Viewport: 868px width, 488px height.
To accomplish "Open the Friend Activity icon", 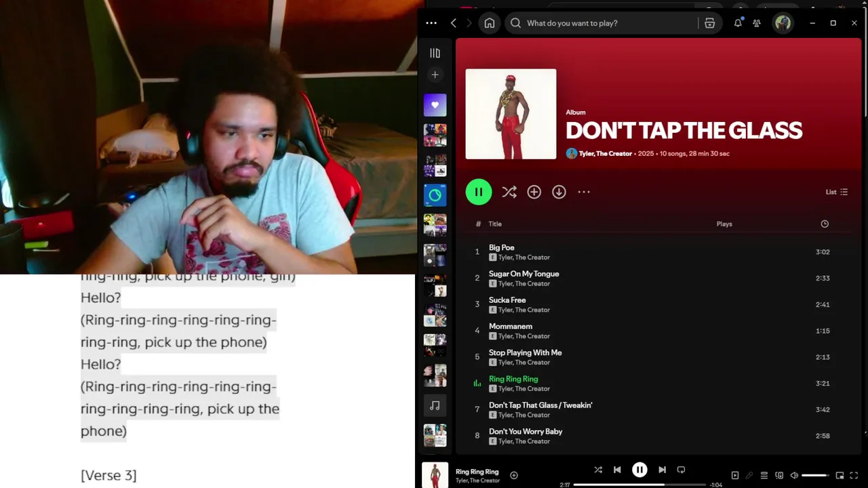I will coord(757,23).
